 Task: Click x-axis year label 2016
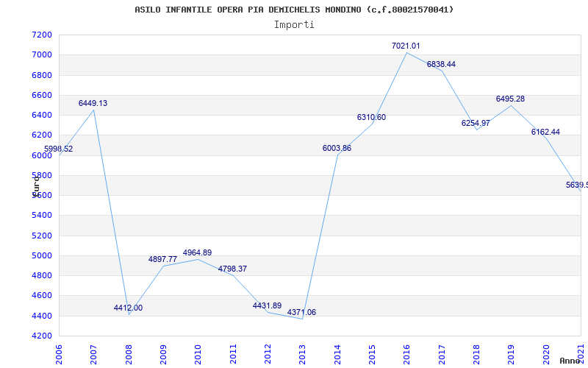pyautogui.click(x=407, y=355)
